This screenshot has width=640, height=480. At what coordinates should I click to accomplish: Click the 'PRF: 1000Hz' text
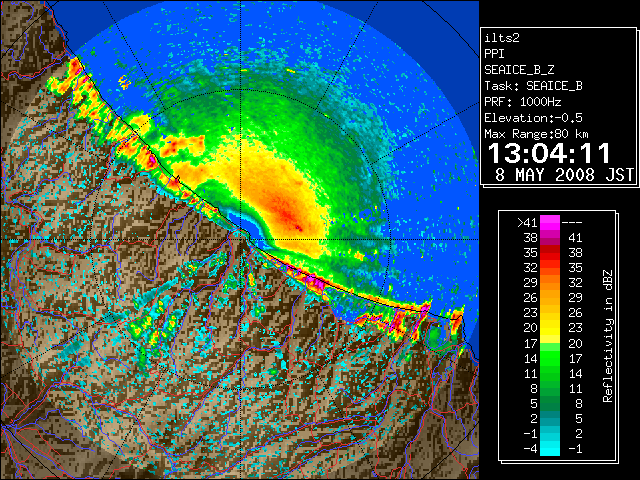coord(522,102)
